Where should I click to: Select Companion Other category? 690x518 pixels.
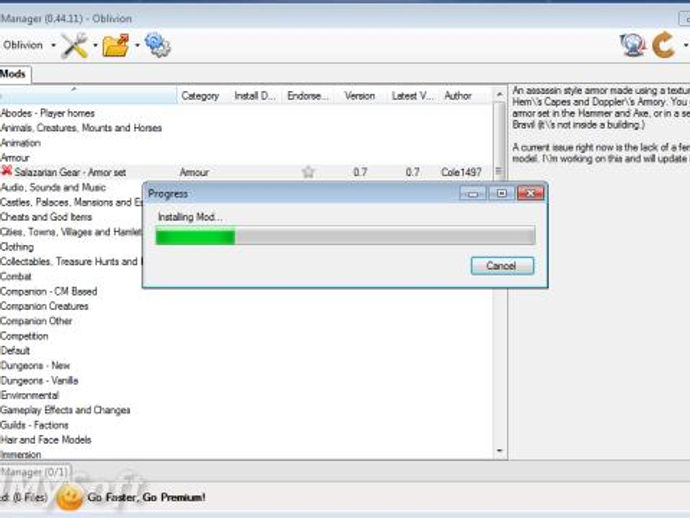pyautogui.click(x=36, y=321)
